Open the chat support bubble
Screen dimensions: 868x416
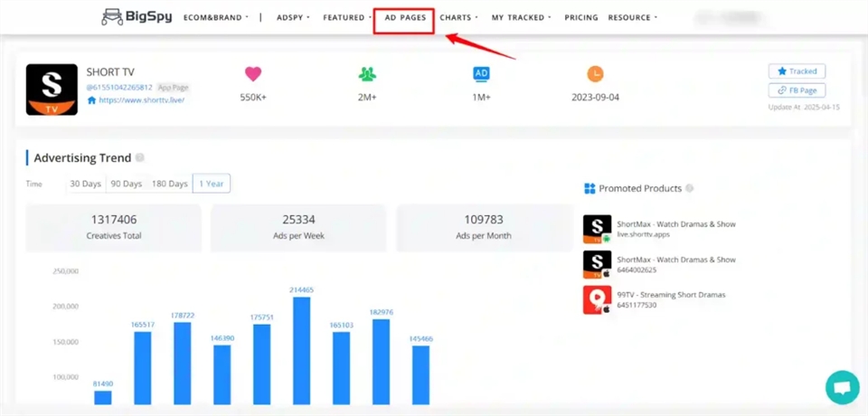842,387
